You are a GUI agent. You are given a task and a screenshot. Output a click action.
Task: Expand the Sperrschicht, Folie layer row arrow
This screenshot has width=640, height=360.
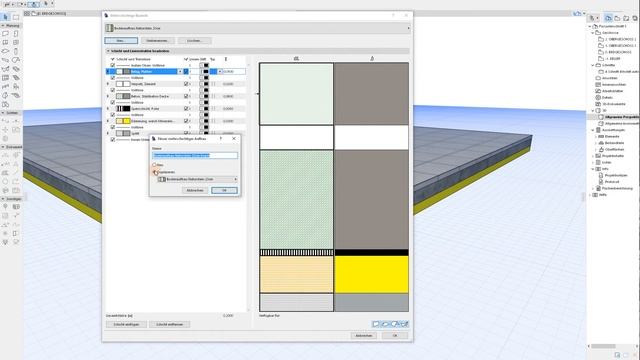tap(108, 109)
